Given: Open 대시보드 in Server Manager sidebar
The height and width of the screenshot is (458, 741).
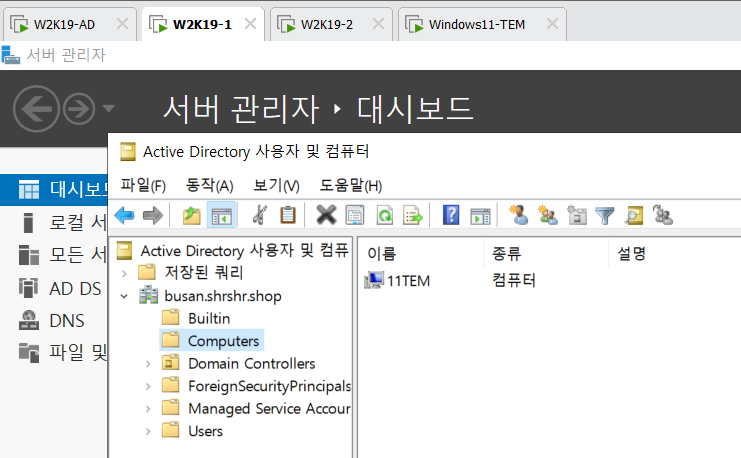Looking at the screenshot, I should tap(54, 190).
